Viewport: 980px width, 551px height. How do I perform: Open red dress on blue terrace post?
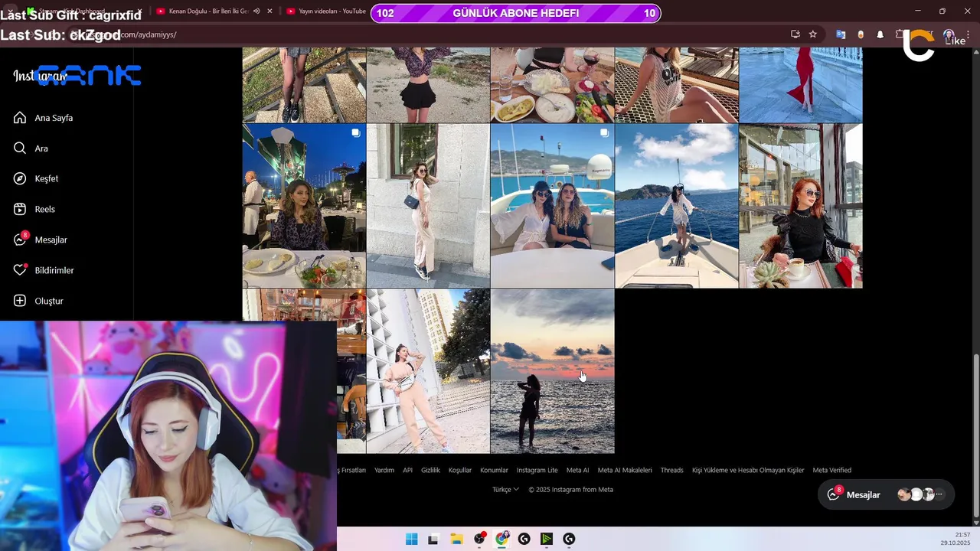tap(801, 85)
